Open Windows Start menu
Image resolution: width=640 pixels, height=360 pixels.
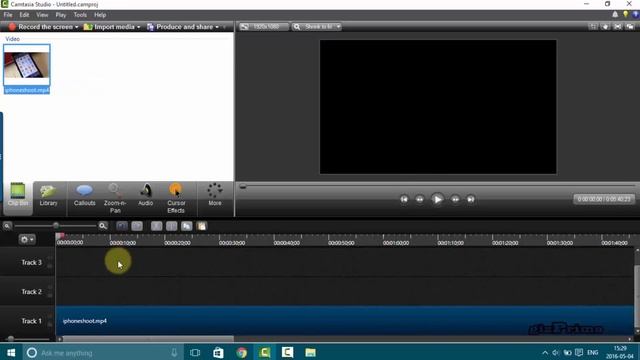tap(11, 353)
